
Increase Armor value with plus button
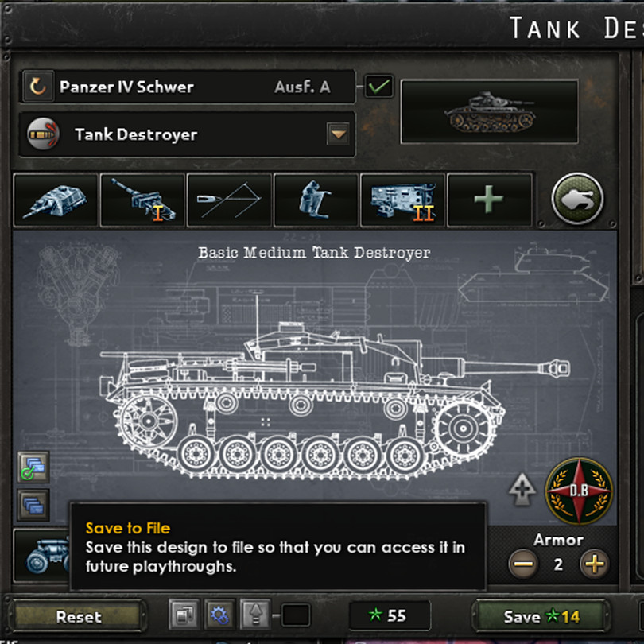(x=594, y=564)
